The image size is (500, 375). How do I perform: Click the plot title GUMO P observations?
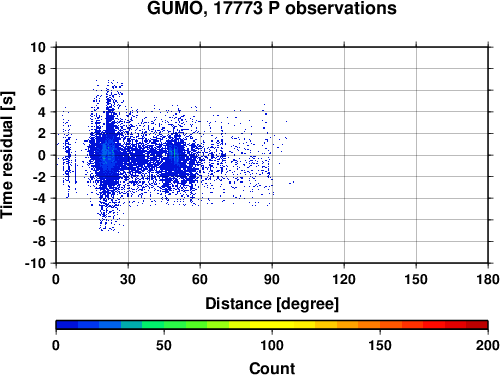[272, 8]
